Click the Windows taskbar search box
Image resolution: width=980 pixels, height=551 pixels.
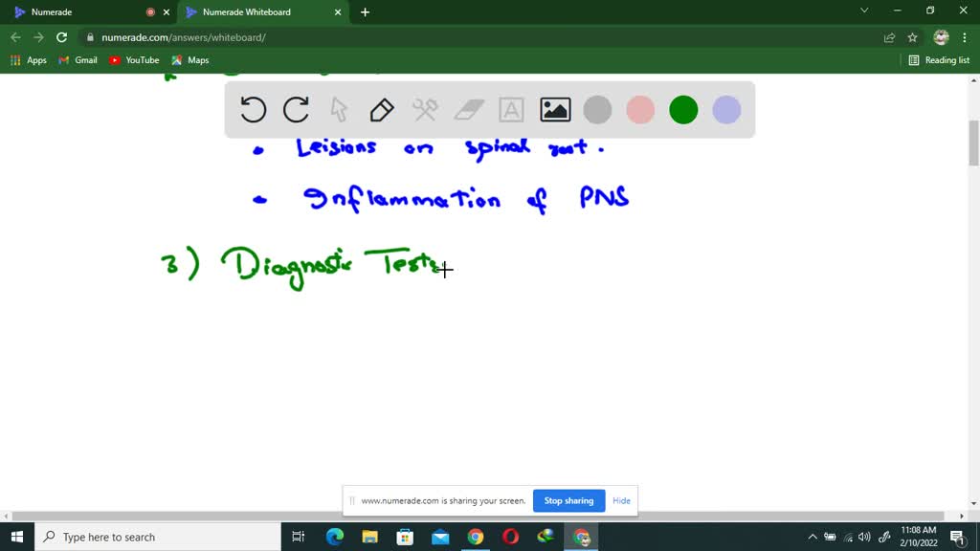[x=158, y=537]
